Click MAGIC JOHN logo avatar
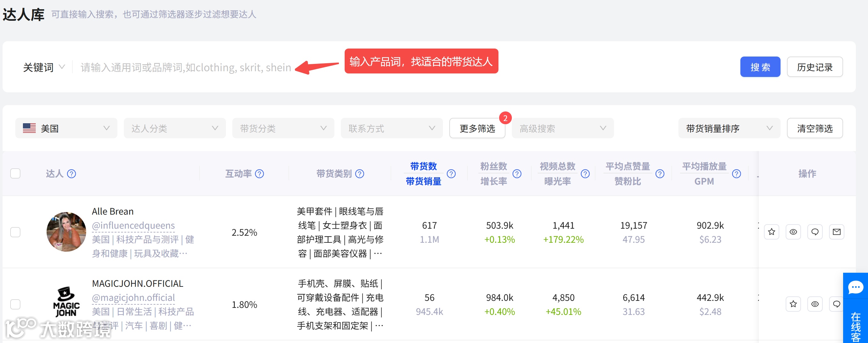The width and height of the screenshot is (868, 343). click(x=66, y=301)
